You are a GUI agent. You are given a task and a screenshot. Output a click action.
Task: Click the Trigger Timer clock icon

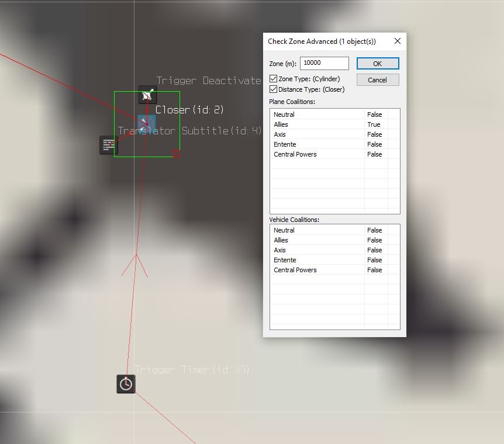coord(126,384)
